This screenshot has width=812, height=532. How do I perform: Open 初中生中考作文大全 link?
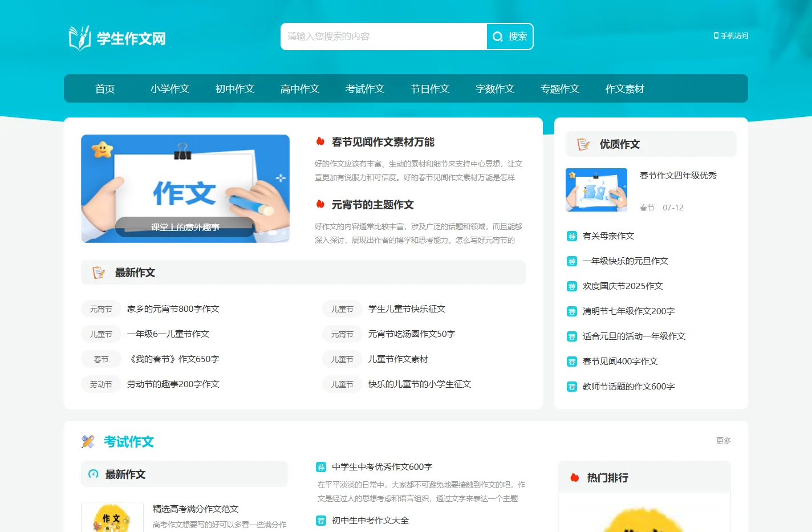[370, 521]
